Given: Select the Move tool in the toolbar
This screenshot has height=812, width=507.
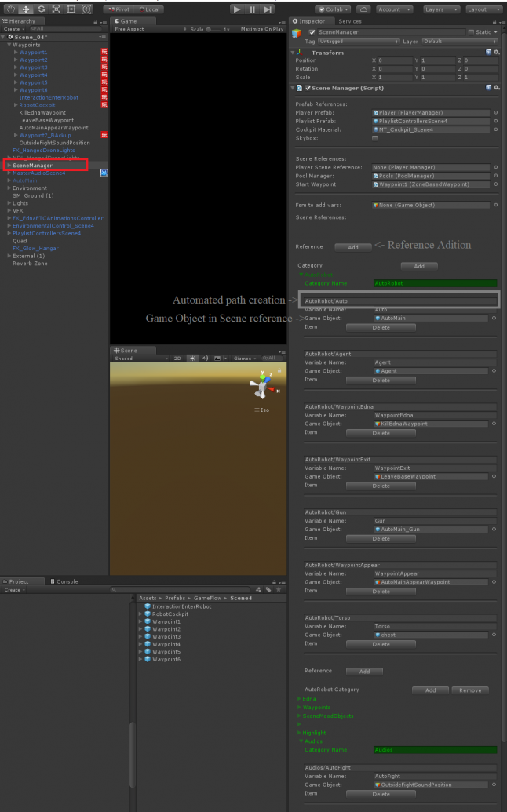Looking at the screenshot, I should coord(26,9).
